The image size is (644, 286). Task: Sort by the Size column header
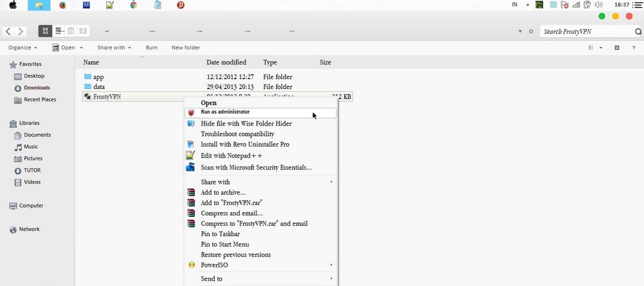tap(326, 62)
